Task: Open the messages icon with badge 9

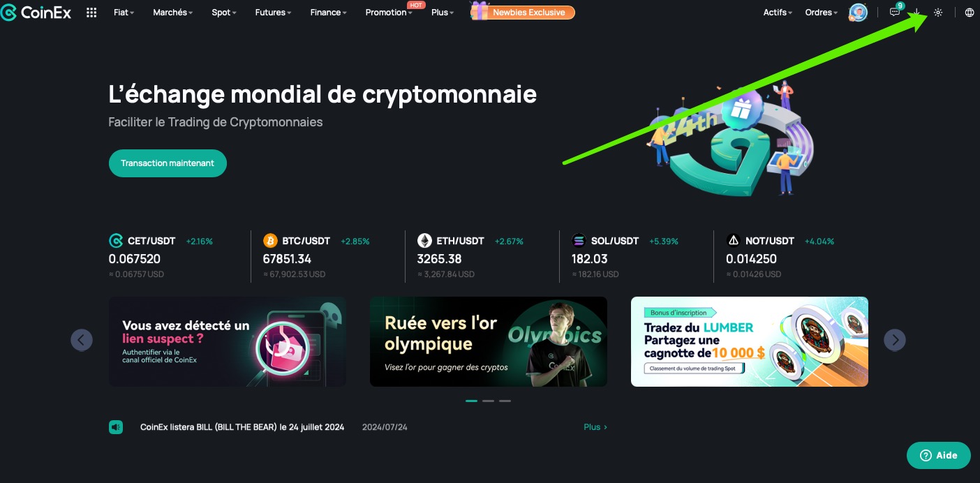Action: (x=895, y=13)
